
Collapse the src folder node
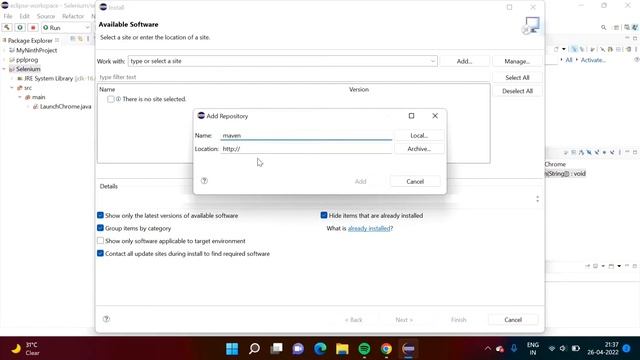[x=12, y=88]
